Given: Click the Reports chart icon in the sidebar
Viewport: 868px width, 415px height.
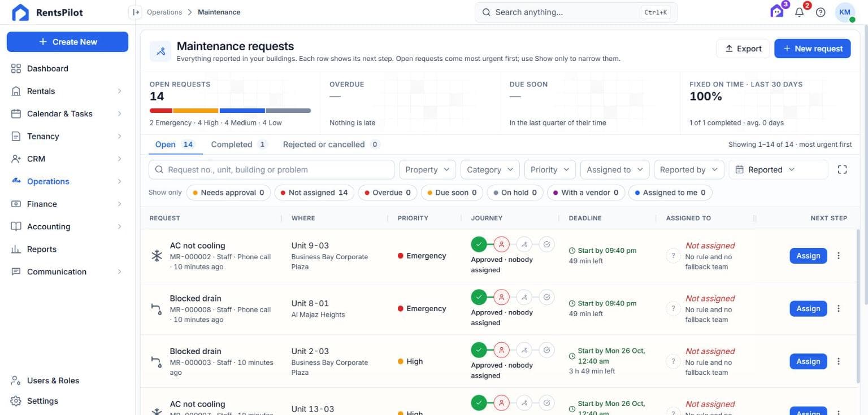Looking at the screenshot, I should [x=16, y=249].
